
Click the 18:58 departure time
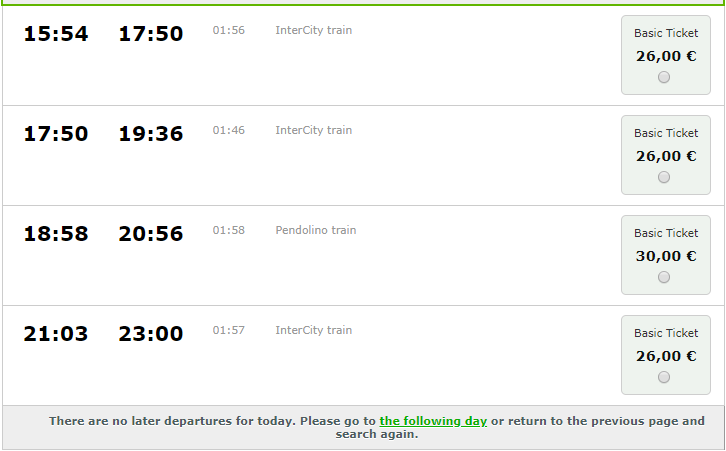tap(56, 234)
